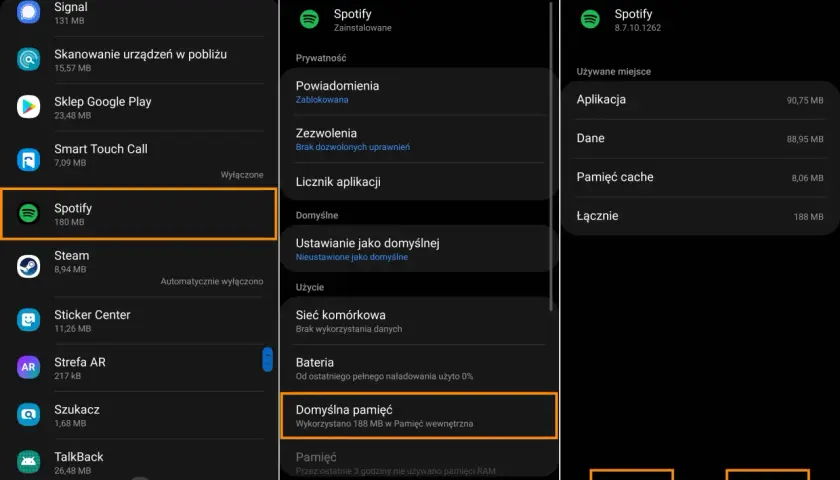
Task: Open Bateria usage details
Action: [419, 368]
